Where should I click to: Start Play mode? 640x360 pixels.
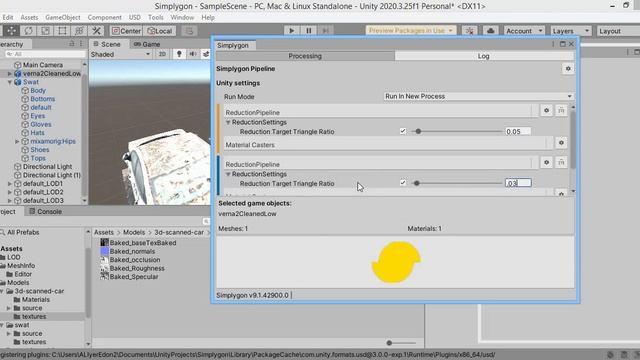pyautogui.click(x=291, y=31)
